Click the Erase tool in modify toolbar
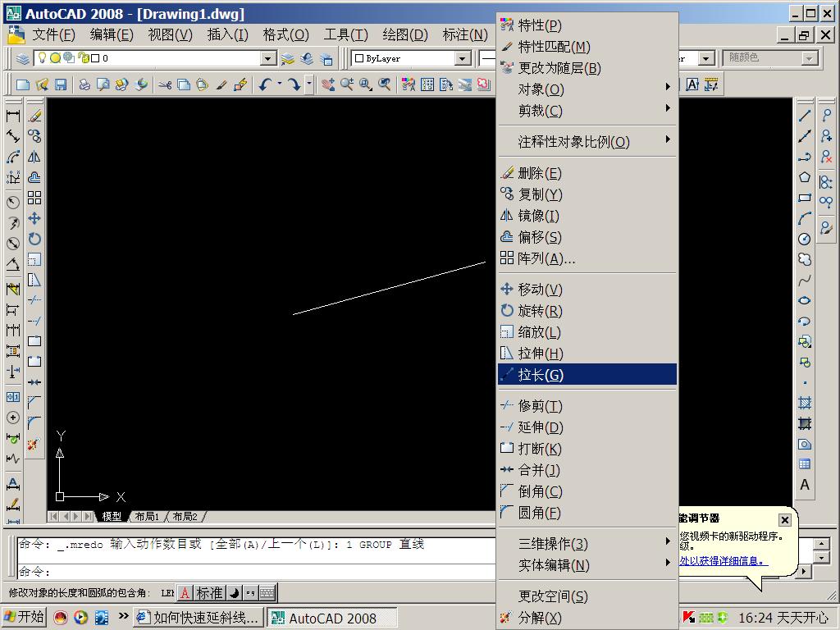The width and height of the screenshot is (840, 630). [x=34, y=116]
